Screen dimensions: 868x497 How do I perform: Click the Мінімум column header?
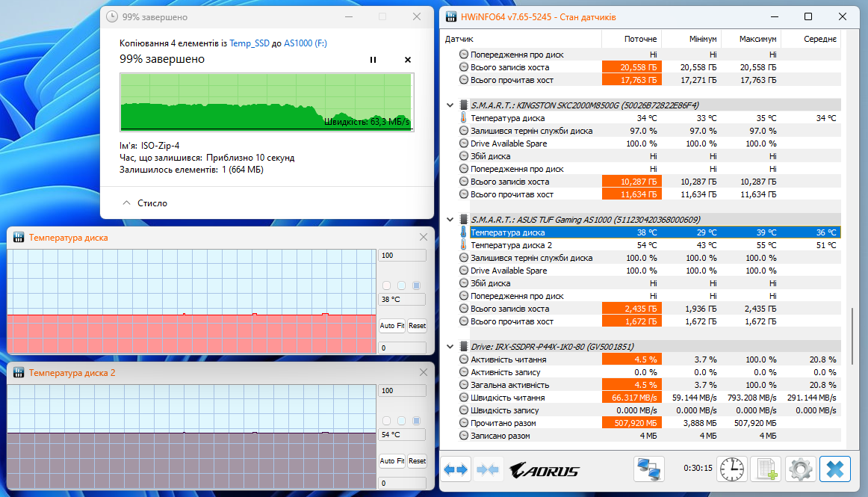692,39
